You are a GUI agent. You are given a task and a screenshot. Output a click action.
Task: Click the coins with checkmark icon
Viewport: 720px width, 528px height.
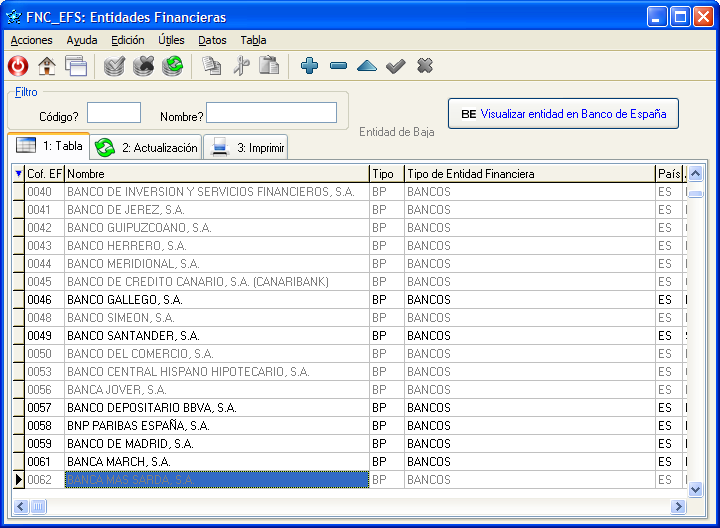(x=114, y=66)
